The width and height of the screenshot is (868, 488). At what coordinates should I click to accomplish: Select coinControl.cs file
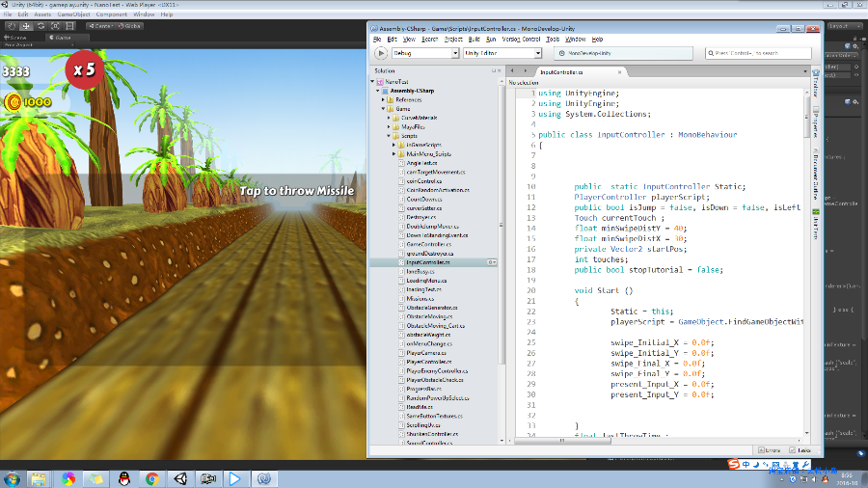coord(423,181)
